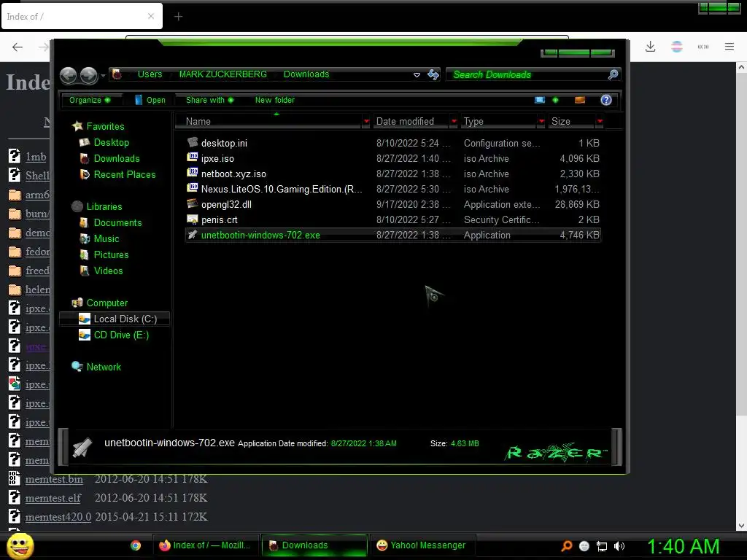Image resolution: width=747 pixels, height=560 pixels.
Task: Open the Date modified column filter dropdown
Action: 454,122
